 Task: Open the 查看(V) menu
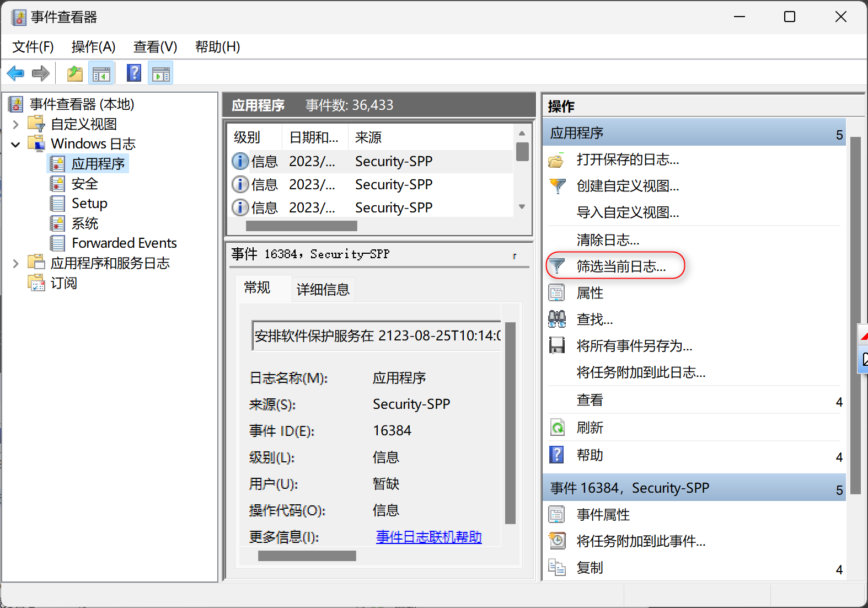(x=155, y=47)
